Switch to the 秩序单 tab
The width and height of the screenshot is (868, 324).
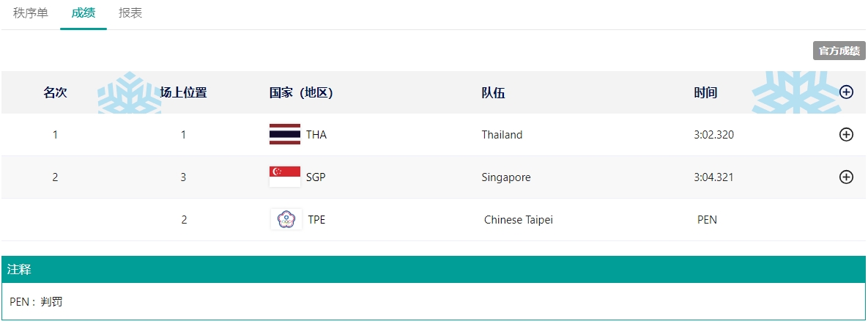(31, 13)
